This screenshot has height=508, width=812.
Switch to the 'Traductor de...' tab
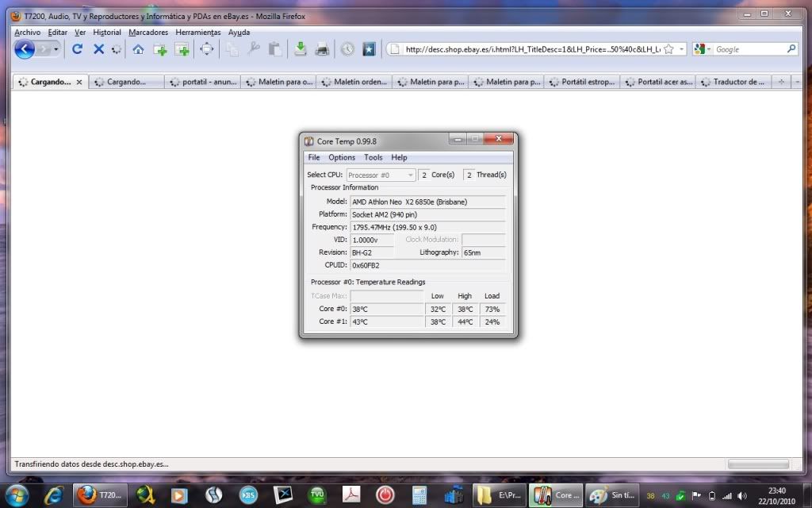pos(734,82)
